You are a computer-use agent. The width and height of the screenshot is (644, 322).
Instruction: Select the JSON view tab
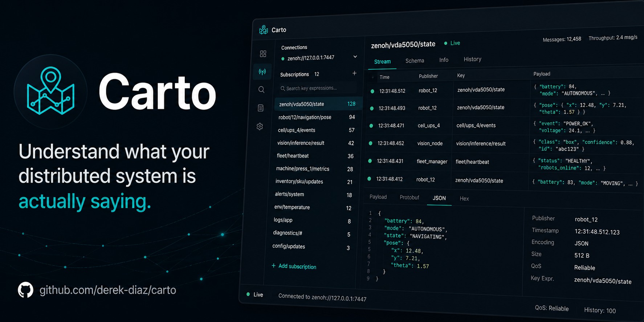(x=439, y=198)
